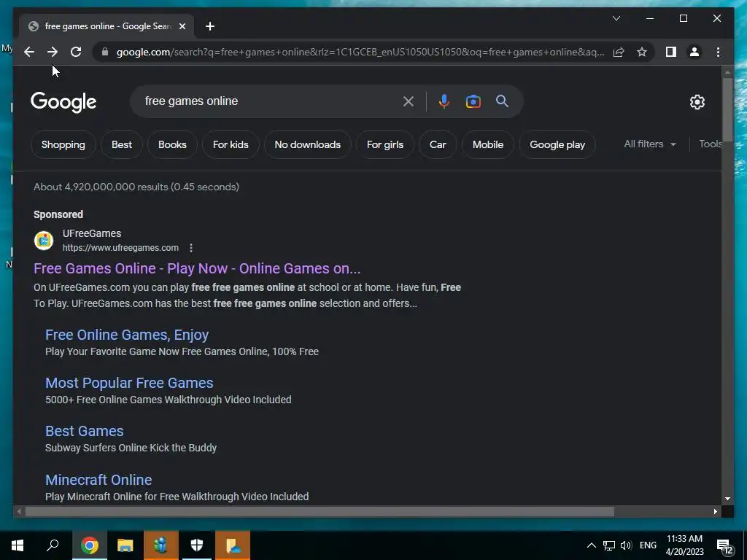
Task: Go back using the browser back arrow
Action: coord(29,52)
